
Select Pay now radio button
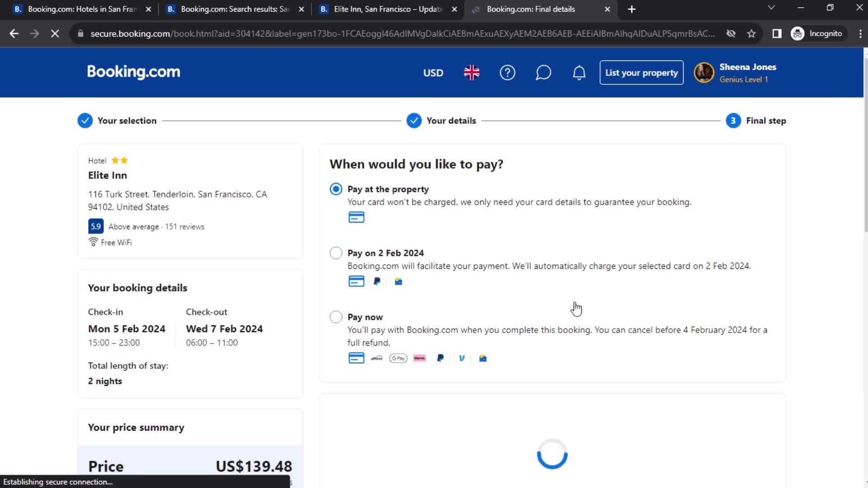coord(335,316)
